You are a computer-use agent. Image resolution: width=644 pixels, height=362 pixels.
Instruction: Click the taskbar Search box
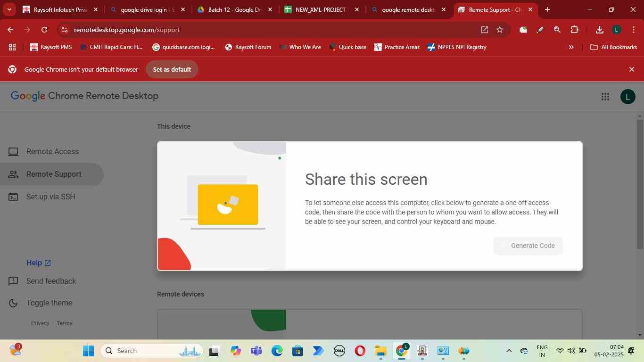152,351
